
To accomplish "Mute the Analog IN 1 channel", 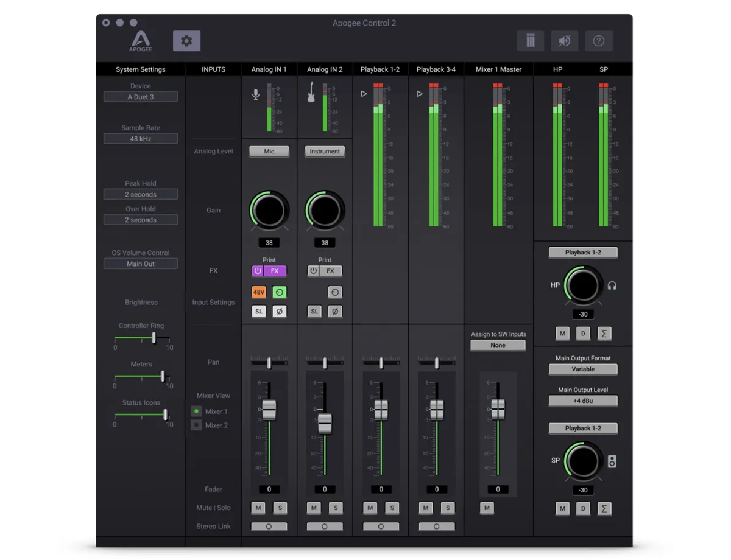I will pos(258,508).
